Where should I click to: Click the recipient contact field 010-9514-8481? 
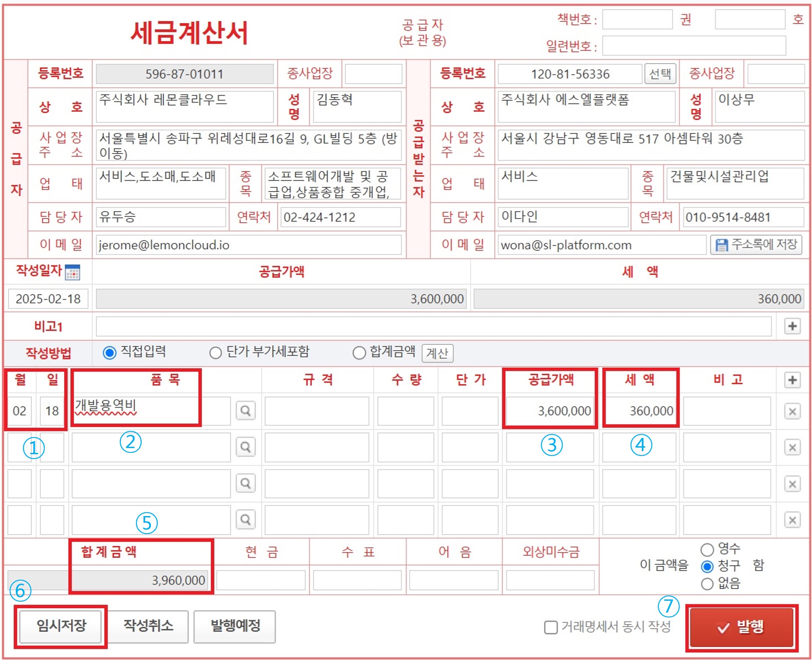point(743,217)
